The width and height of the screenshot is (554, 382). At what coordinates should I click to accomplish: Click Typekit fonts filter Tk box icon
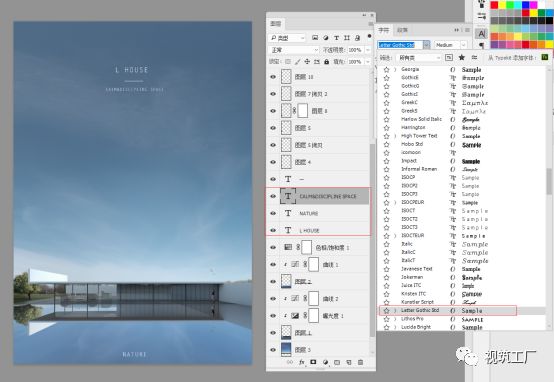click(x=449, y=57)
